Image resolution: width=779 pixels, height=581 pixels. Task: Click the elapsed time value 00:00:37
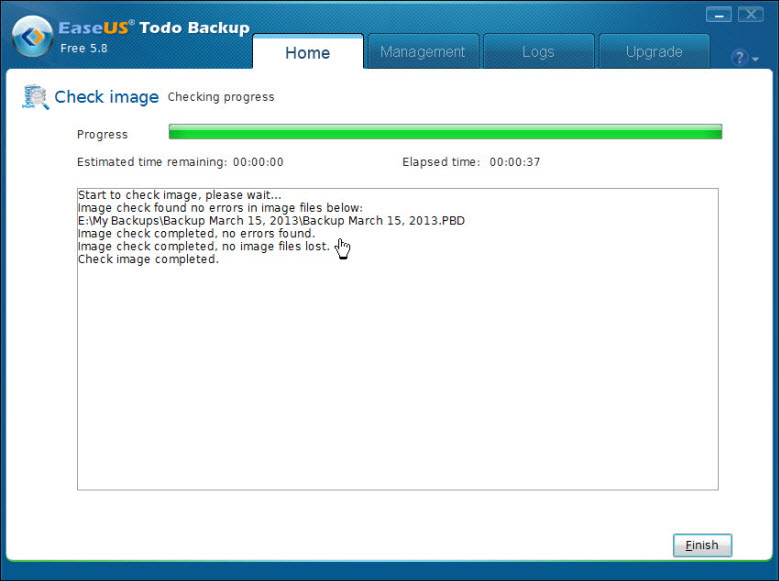tap(515, 162)
